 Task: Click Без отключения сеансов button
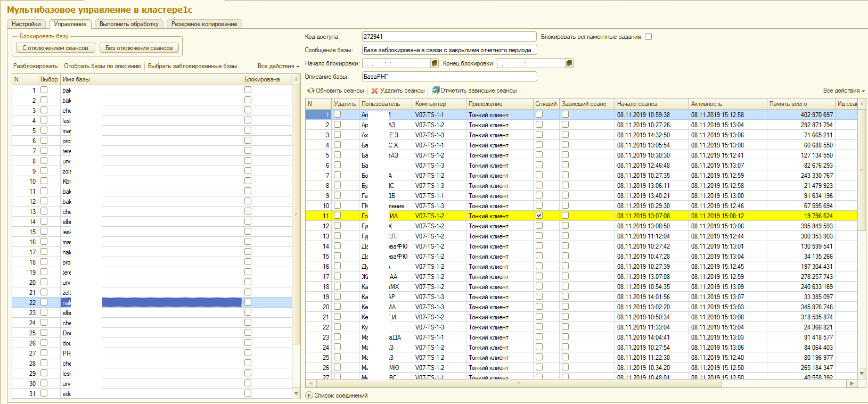click(x=139, y=48)
